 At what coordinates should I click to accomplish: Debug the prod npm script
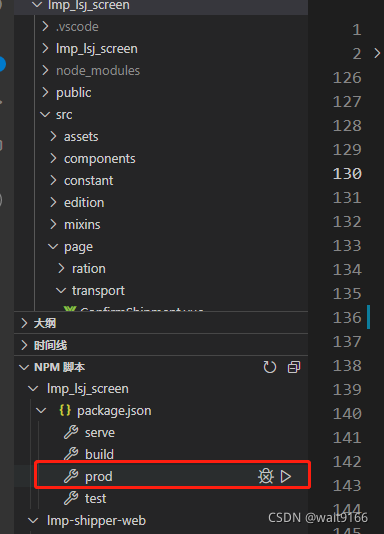266,476
